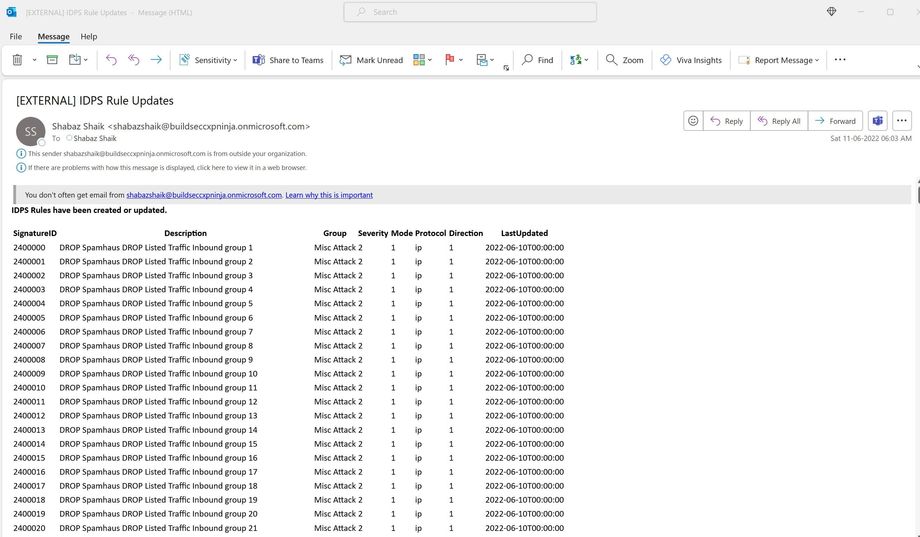Click Mark Unread
This screenshot has width=920, height=537.
(x=371, y=60)
